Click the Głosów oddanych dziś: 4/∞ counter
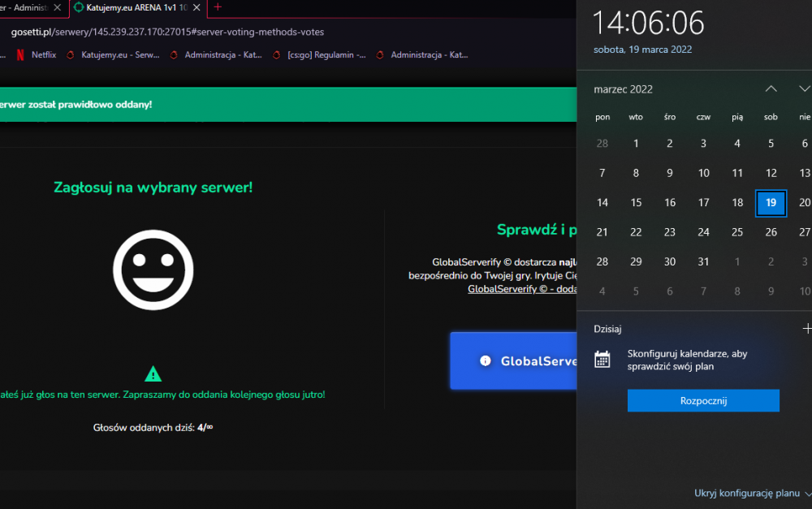Image resolution: width=812 pixels, height=509 pixels. click(153, 428)
